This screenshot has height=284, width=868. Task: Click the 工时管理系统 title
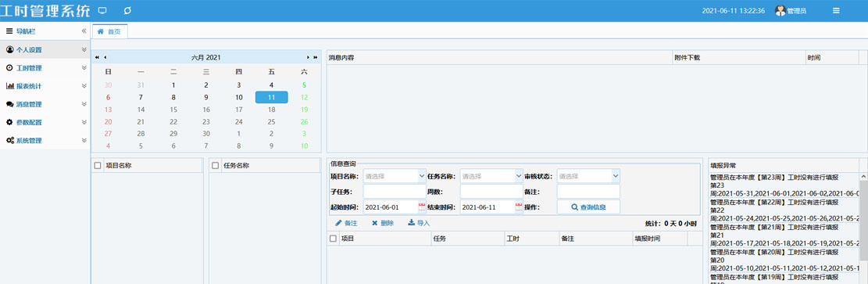pyautogui.click(x=45, y=10)
